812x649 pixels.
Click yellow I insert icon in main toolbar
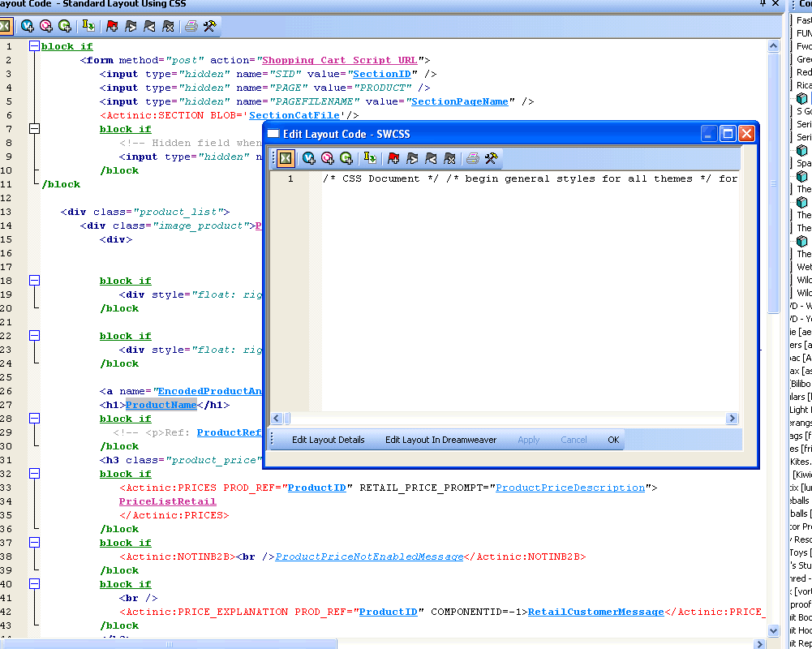tap(88, 26)
